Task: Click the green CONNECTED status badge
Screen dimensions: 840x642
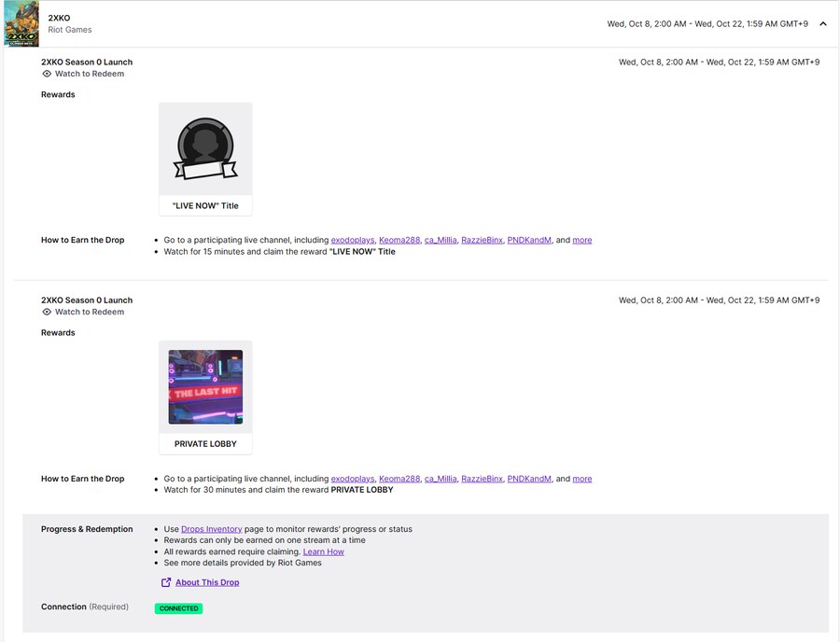Action: tap(178, 608)
